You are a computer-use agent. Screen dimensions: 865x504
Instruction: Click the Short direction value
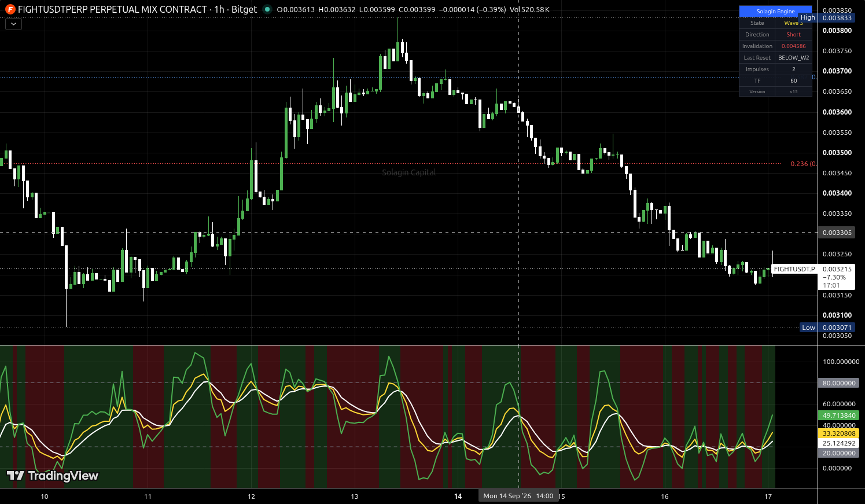pos(793,35)
